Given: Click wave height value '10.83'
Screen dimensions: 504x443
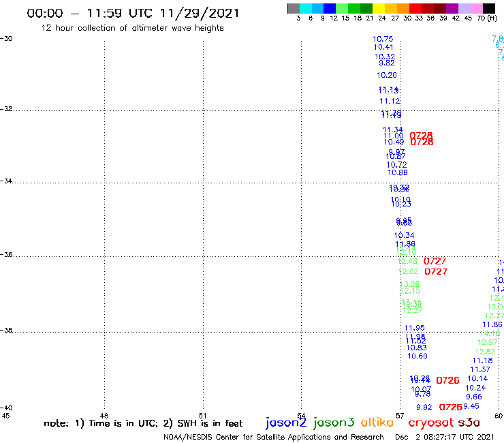Looking at the screenshot, I should click(x=417, y=348).
